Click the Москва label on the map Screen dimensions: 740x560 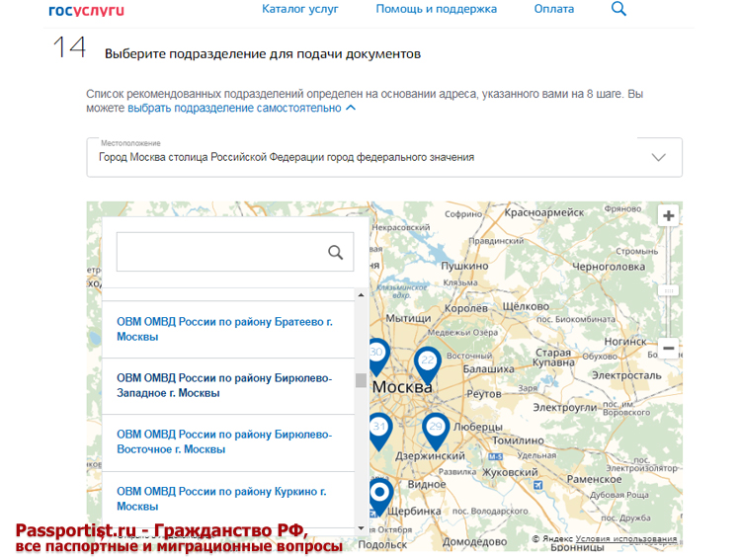[x=402, y=388]
